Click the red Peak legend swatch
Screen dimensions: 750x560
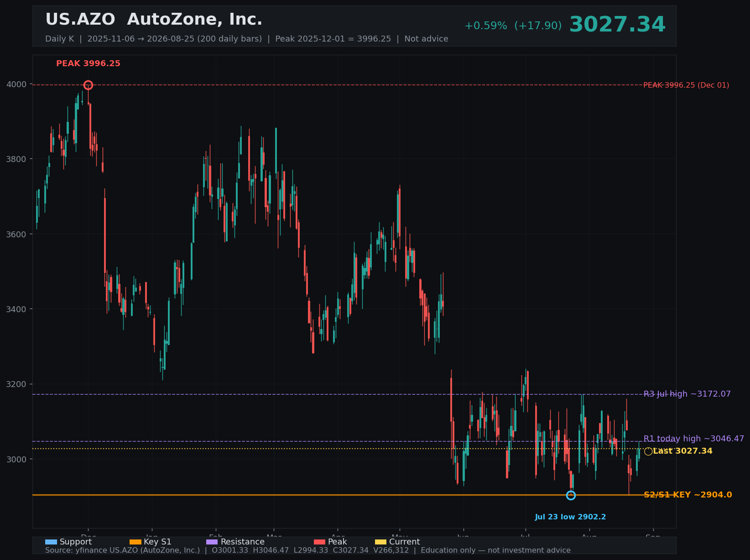tap(320, 542)
